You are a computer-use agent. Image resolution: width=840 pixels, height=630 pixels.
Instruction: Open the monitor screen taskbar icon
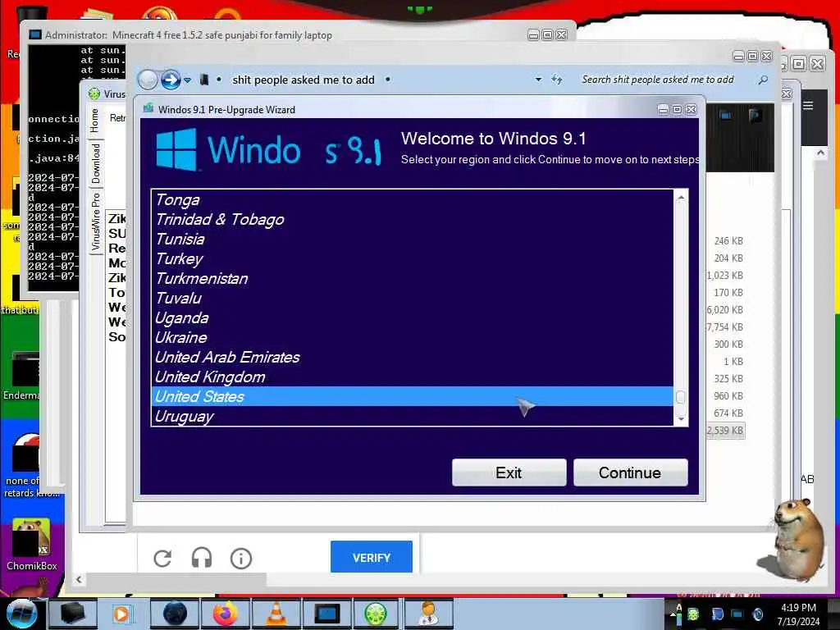[326, 614]
